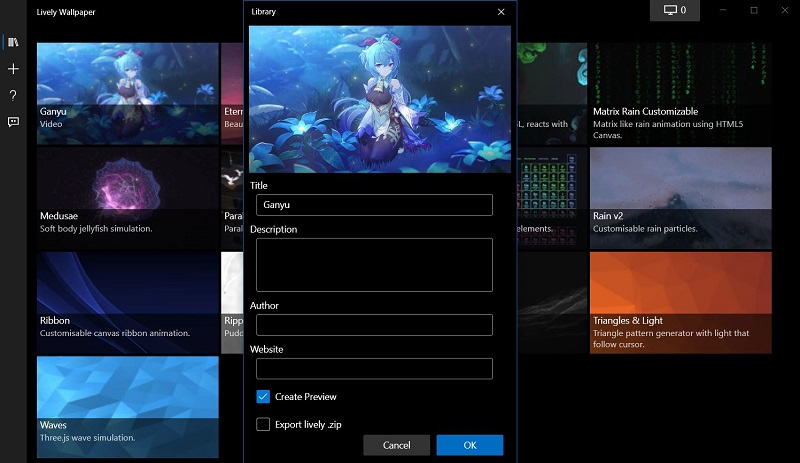Open the monitor display control button

coord(674,10)
